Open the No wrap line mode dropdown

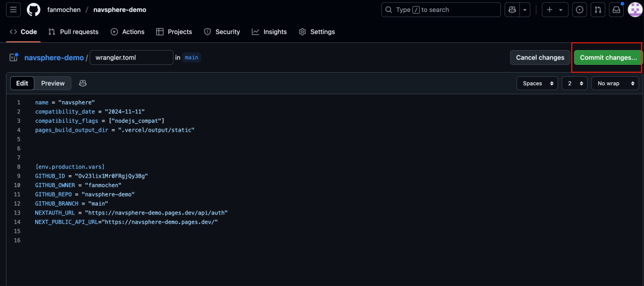[x=614, y=83]
